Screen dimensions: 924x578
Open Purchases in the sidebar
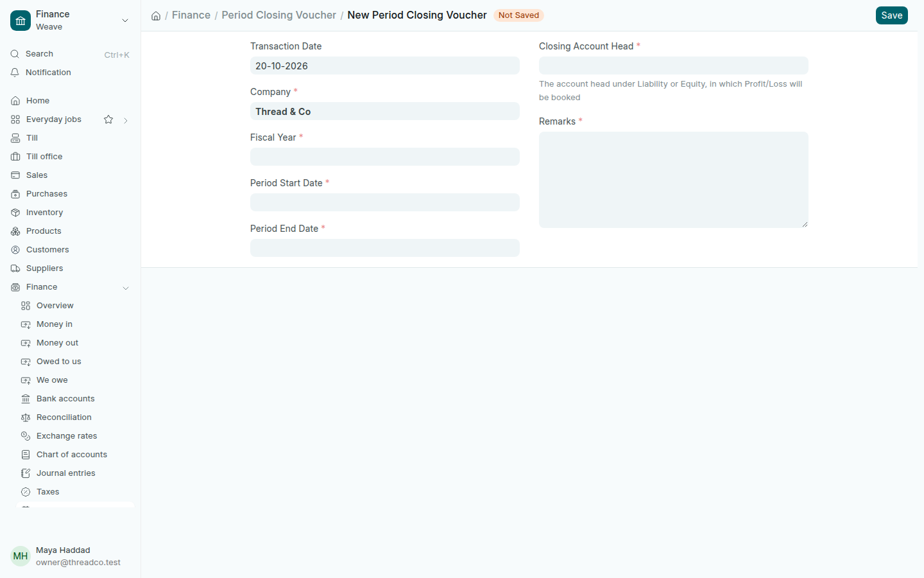(70, 194)
